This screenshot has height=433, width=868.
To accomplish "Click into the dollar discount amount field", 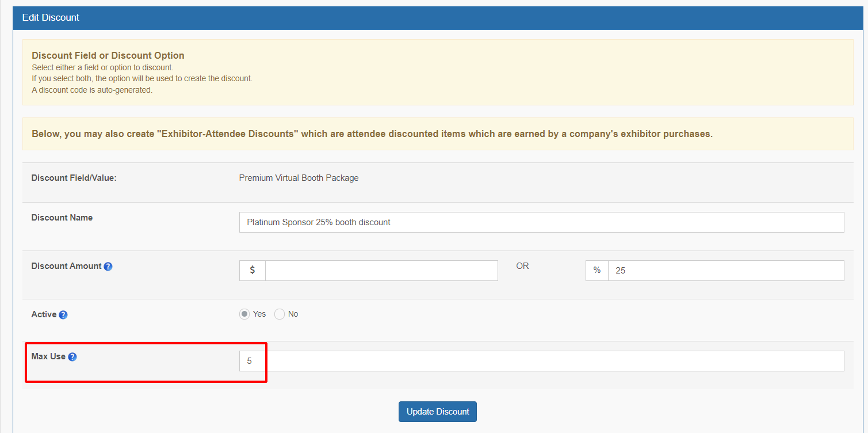I will (381, 271).
